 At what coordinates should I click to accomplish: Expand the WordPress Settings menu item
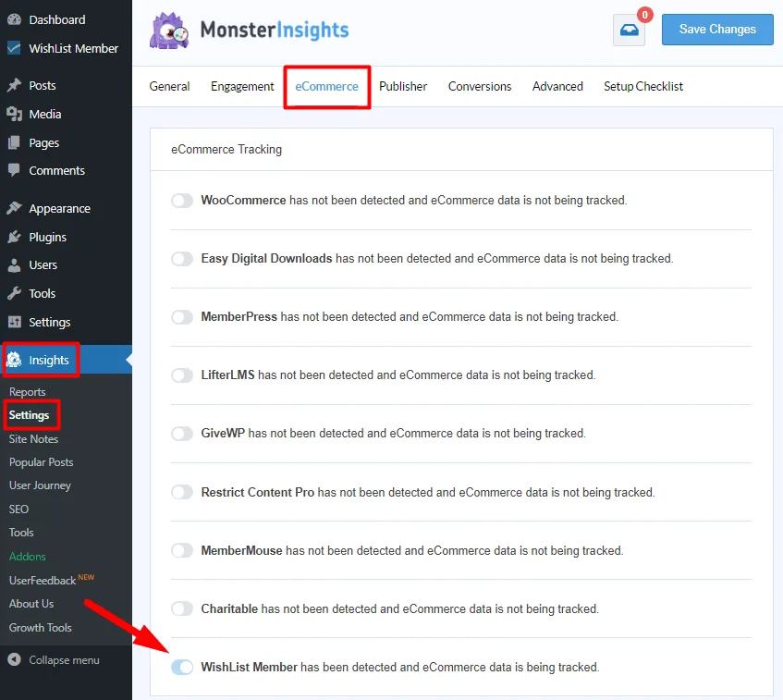coord(49,322)
